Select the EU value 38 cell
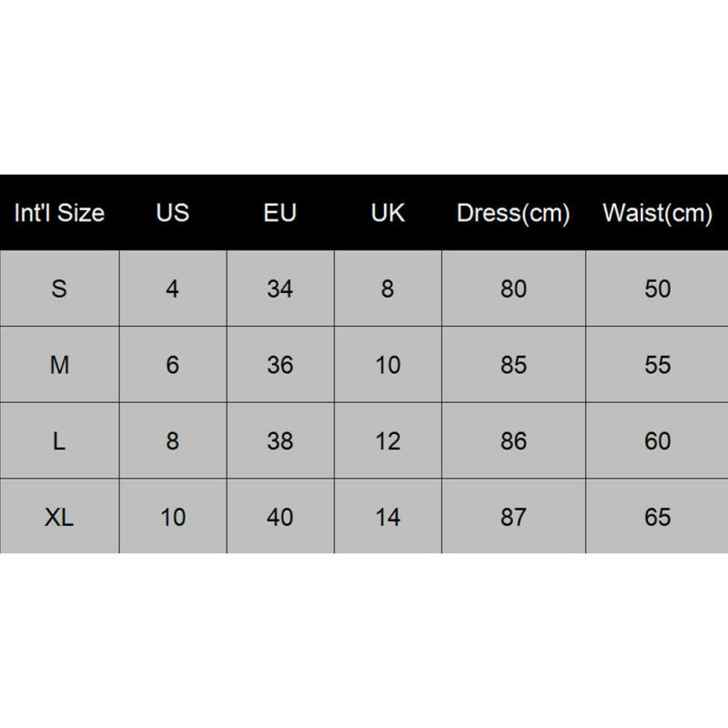The width and height of the screenshot is (728, 728). click(x=280, y=441)
